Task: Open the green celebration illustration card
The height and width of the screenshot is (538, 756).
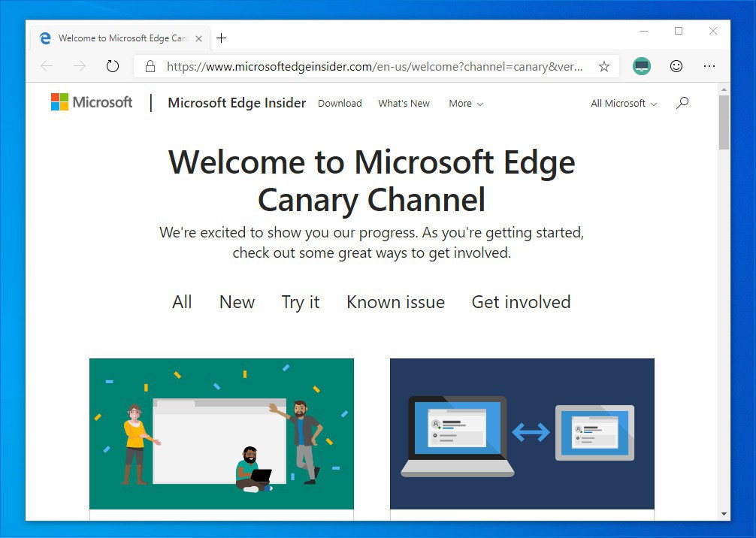Action: tap(221, 434)
